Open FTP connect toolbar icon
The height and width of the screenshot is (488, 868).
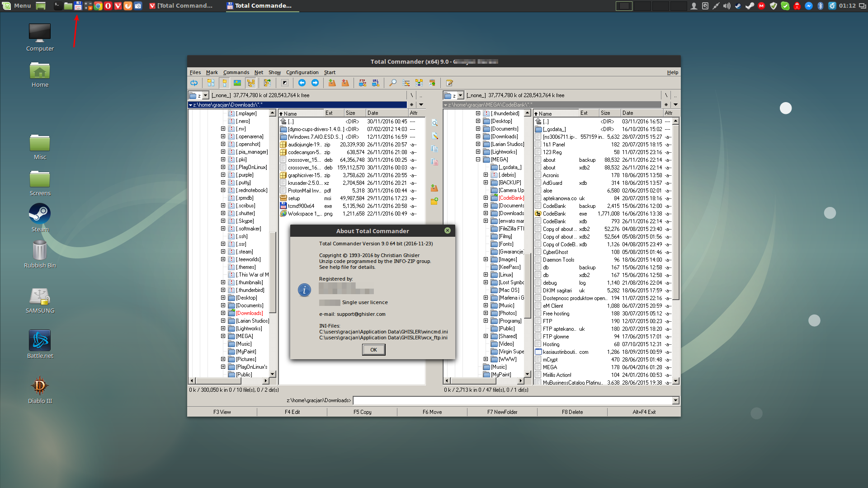362,83
